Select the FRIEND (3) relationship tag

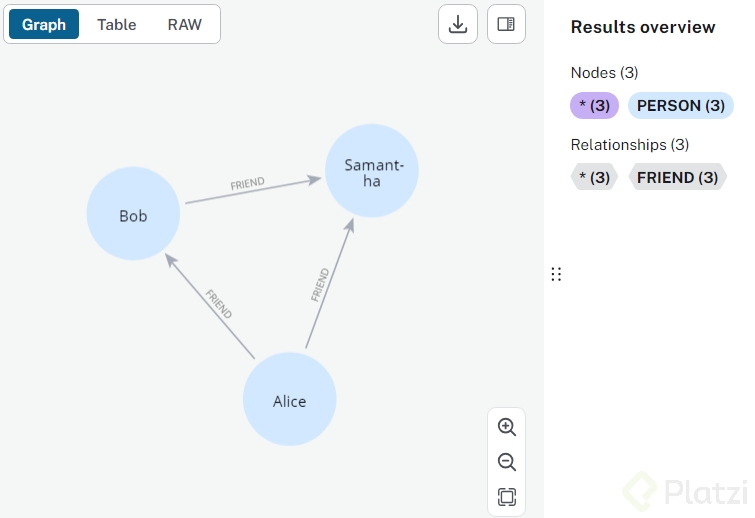677,177
